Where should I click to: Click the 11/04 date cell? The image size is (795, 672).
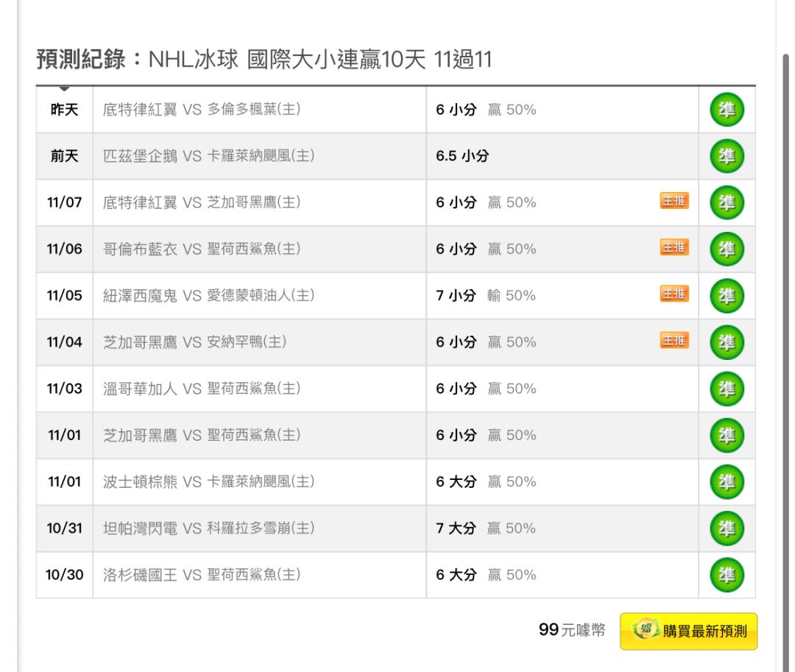tap(64, 342)
